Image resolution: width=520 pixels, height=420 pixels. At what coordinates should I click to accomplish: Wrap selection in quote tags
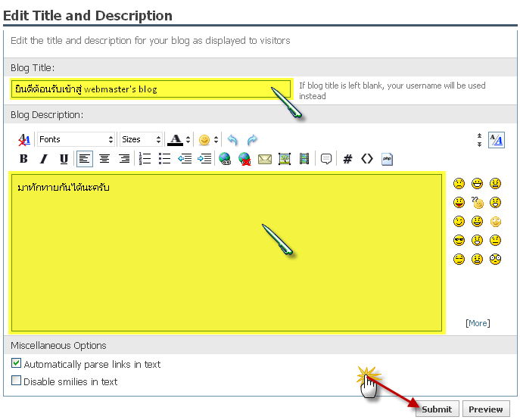click(x=326, y=159)
